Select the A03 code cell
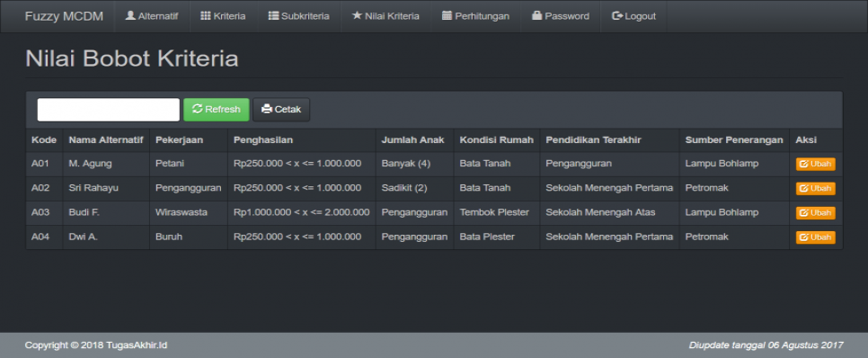The height and width of the screenshot is (358, 868). click(x=44, y=213)
